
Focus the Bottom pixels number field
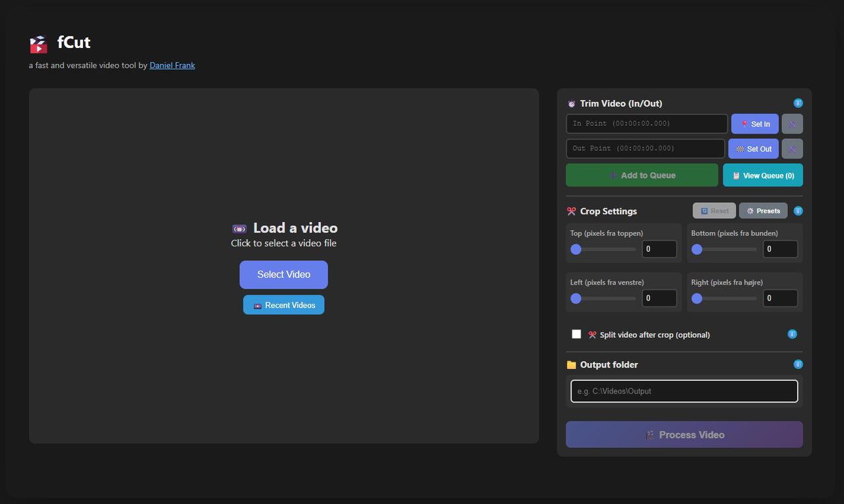tap(780, 249)
